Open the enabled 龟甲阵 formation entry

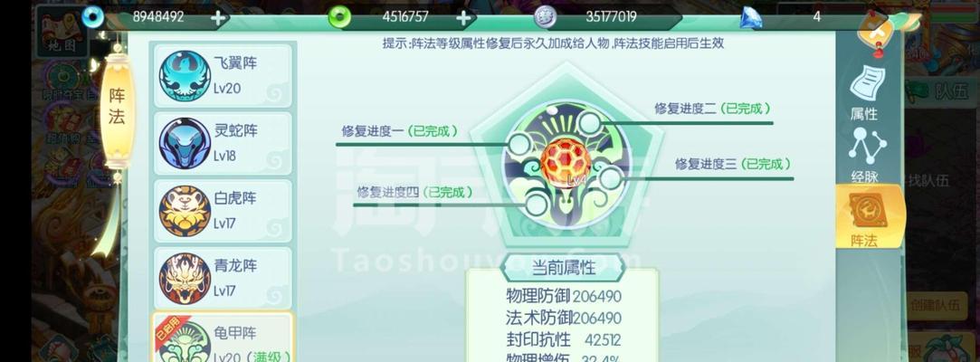coord(222,337)
